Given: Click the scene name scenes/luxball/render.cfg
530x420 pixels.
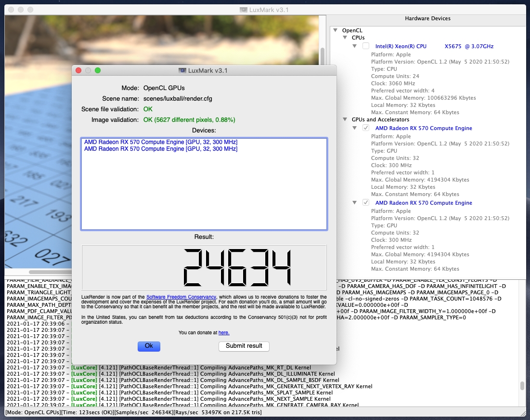Looking at the screenshot, I should click(x=178, y=99).
